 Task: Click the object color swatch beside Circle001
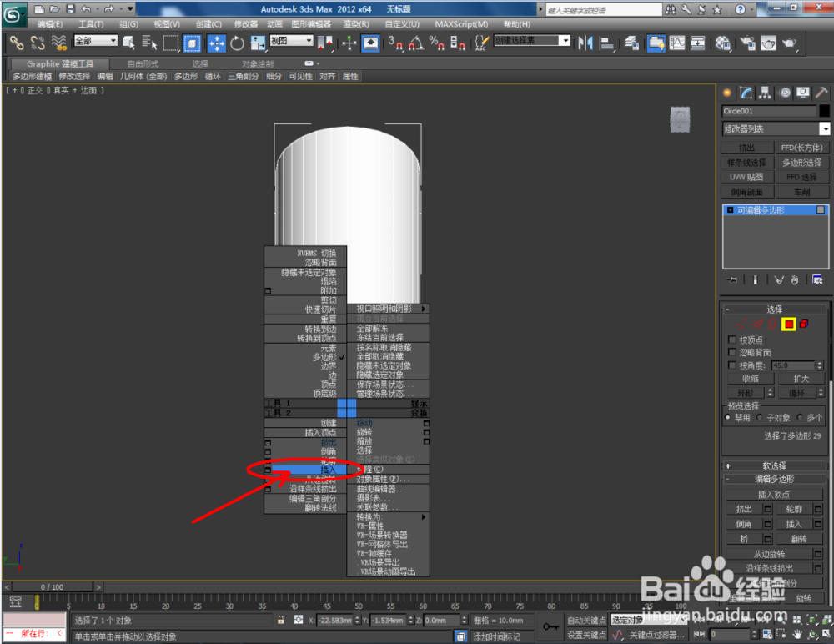(x=825, y=111)
